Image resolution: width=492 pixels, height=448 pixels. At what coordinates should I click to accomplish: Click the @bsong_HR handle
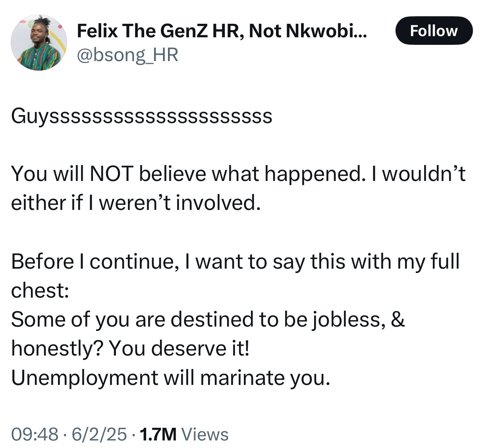click(x=127, y=55)
